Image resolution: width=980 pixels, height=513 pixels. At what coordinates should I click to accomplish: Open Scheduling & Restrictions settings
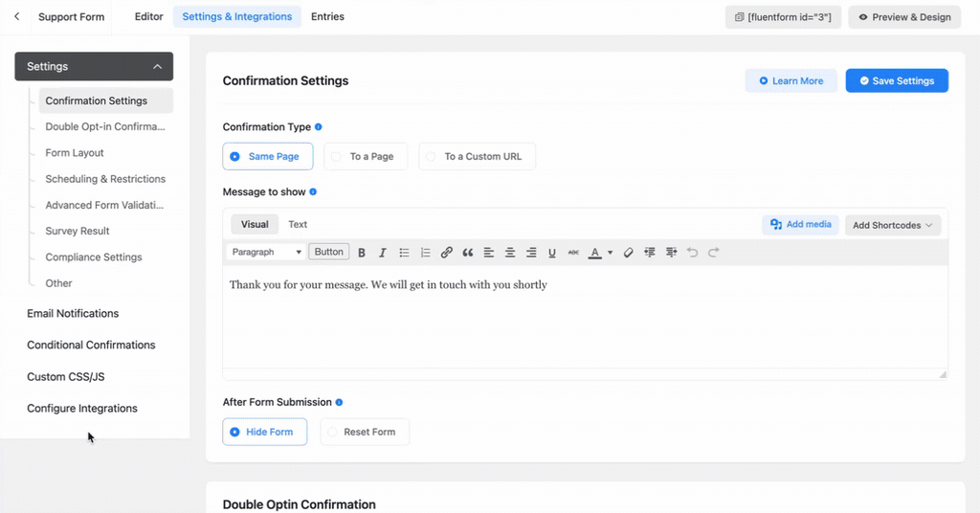pyautogui.click(x=105, y=179)
